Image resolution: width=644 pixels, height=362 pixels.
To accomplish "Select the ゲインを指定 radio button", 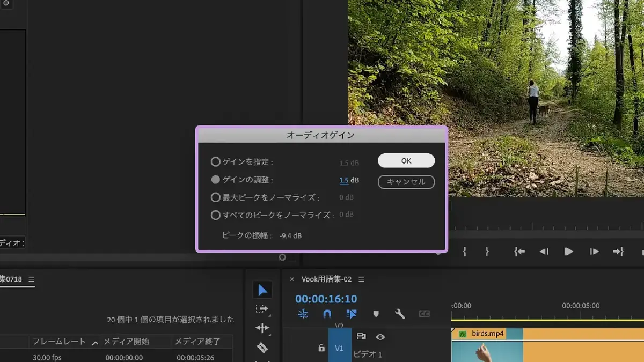I will [x=215, y=161].
